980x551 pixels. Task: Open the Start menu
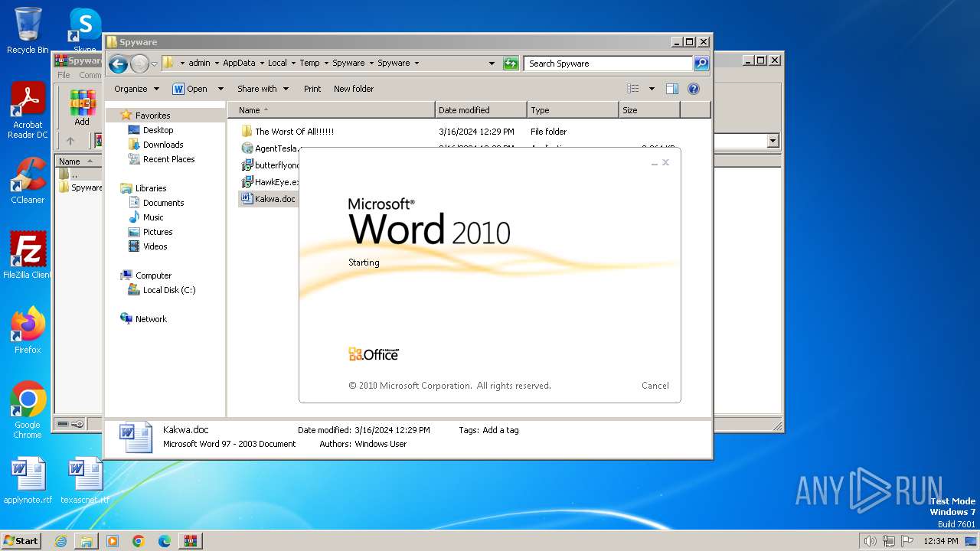click(x=21, y=541)
